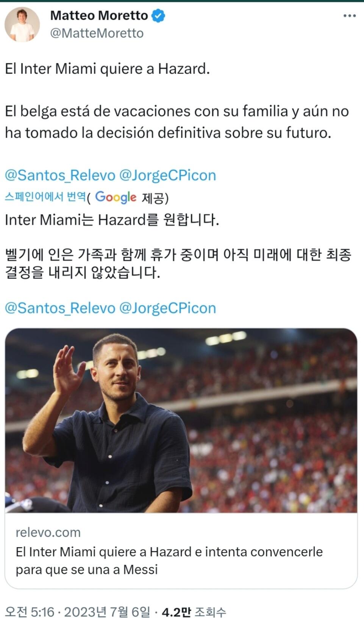View the 4.2만 조회수 view count
The height and width of the screenshot is (618, 364).
point(194,612)
